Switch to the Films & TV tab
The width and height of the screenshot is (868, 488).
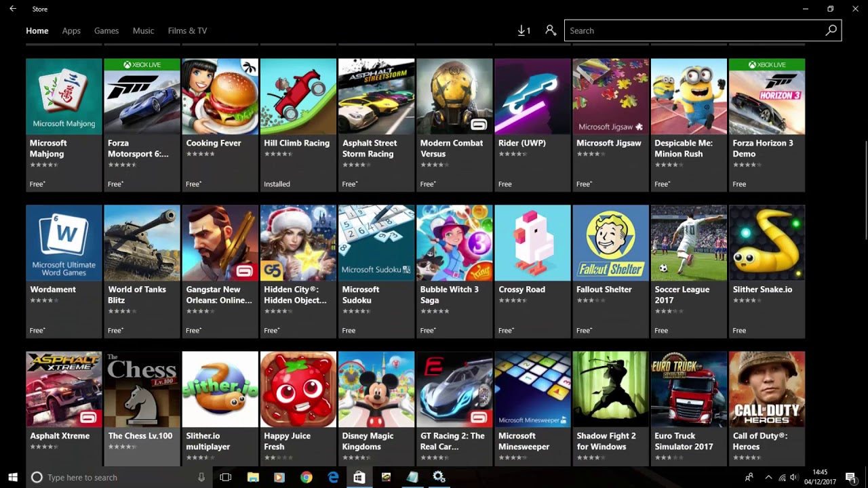pyautogui.click(x=187, y=30)
